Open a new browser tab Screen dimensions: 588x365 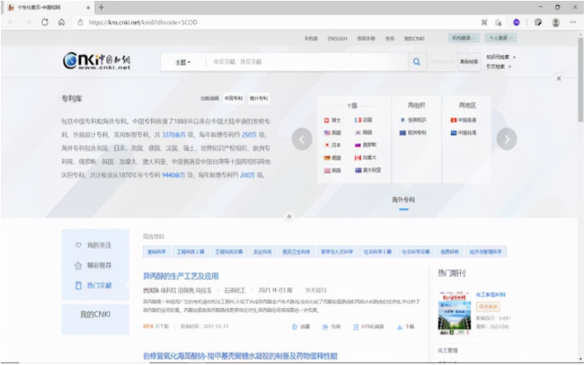101,7
